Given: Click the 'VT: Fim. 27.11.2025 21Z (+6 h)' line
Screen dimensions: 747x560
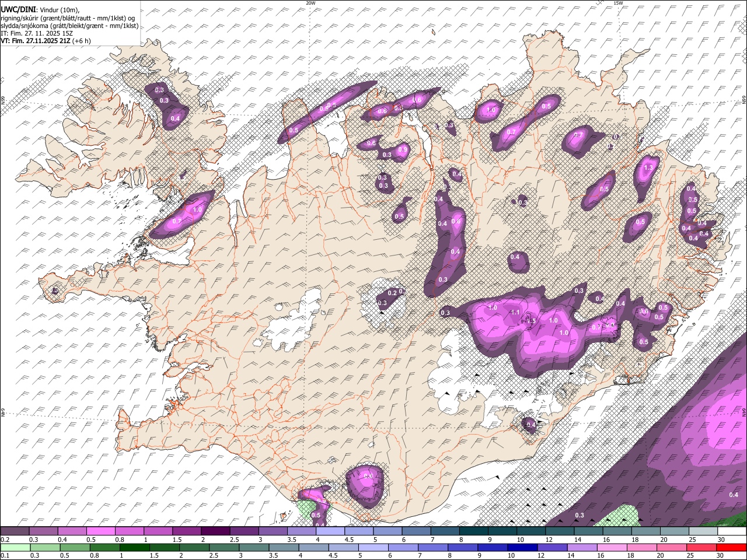Looking at the screenshot, I should [x=46, y=41].
